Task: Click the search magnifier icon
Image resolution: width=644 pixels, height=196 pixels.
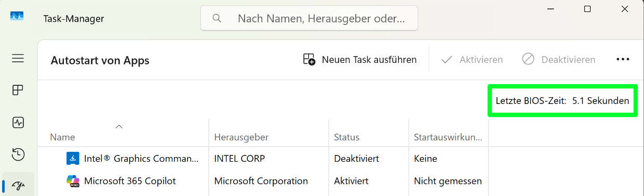Action: click(x=217, y=18)
